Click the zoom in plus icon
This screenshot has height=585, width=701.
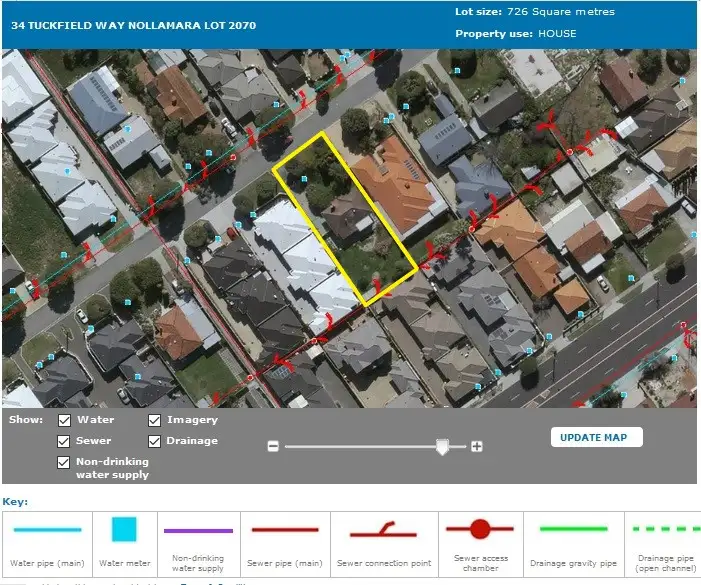pos(477,447)
